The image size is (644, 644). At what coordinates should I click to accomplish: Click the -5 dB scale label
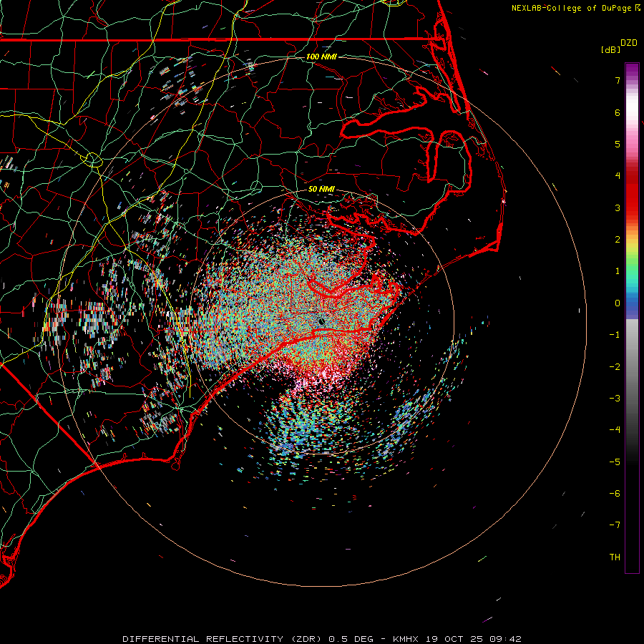(615, 462)
